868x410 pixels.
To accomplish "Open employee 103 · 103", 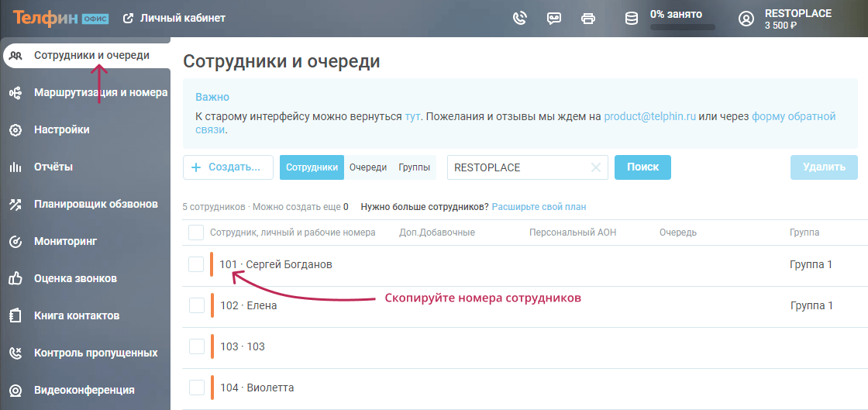I will click(243, 346).
